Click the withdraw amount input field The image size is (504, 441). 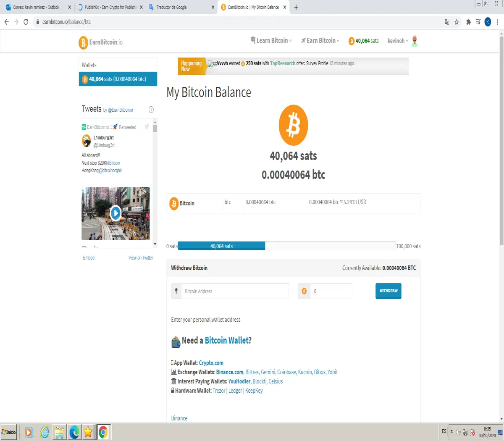(x=331, y=291)
